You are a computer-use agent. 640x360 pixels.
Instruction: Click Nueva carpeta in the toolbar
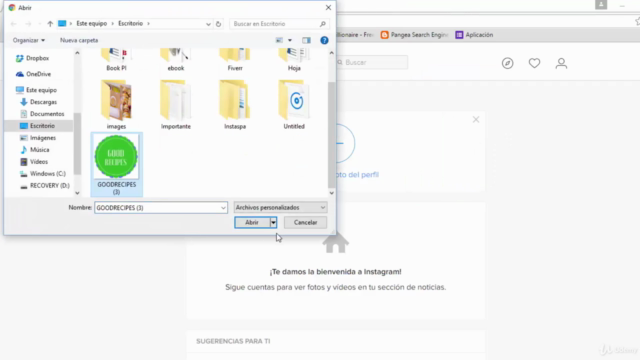[79, 40]
